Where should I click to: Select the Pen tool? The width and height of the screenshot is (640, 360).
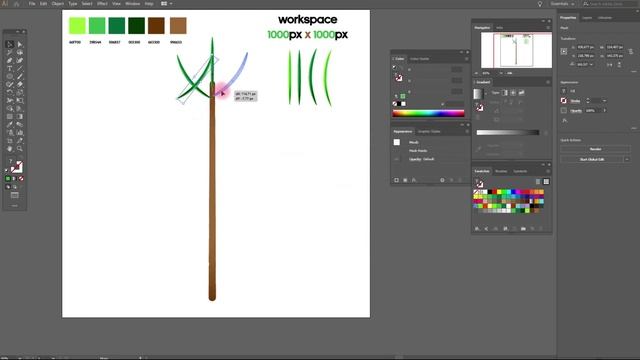point(10,60)
